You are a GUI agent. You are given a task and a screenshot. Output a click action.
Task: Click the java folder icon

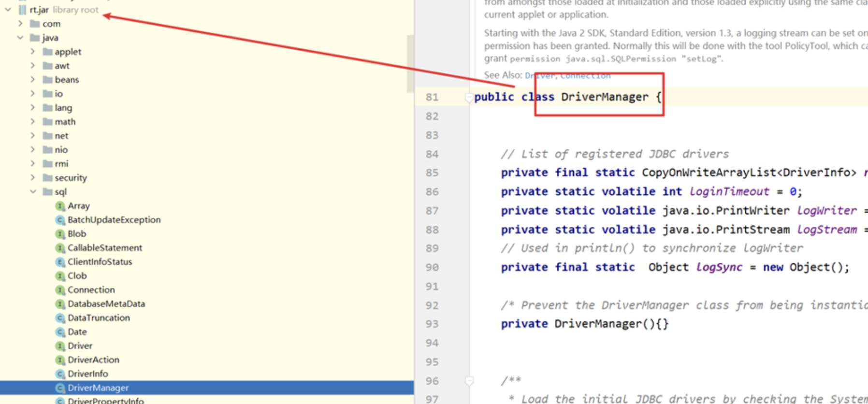pyautogui.click(x=35, y=38)
